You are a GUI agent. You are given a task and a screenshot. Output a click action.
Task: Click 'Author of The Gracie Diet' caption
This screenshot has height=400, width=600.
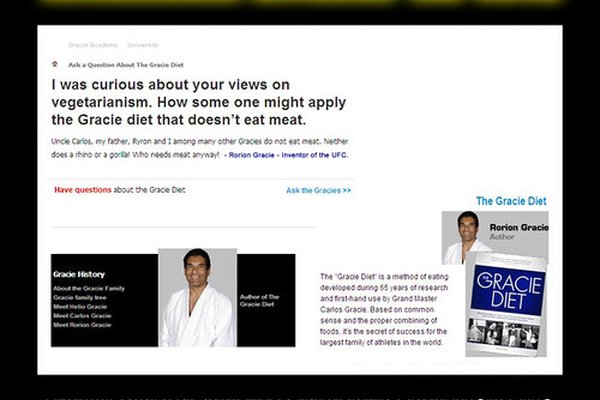coord(259,300)
